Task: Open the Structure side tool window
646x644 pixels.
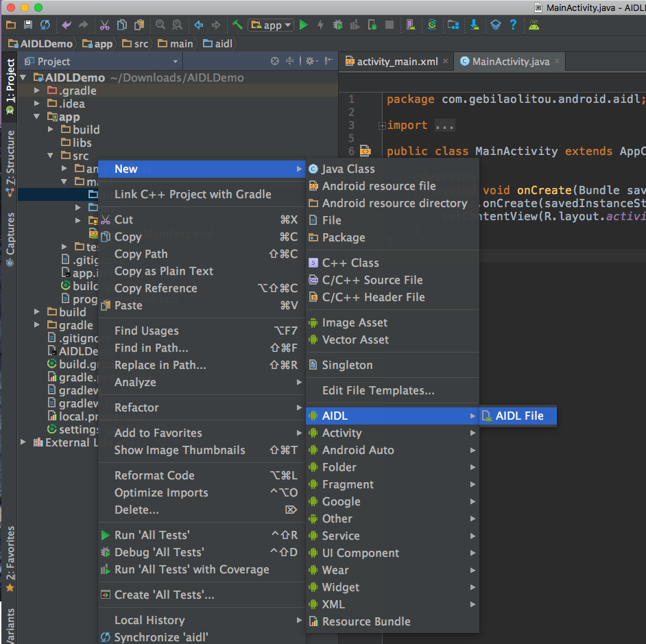Action: (10, 163)
